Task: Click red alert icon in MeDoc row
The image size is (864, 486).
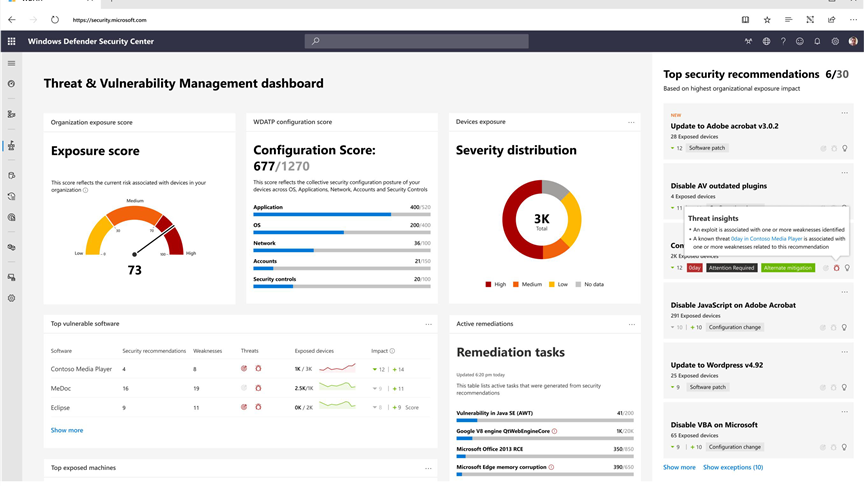Action: coord(258,388)
